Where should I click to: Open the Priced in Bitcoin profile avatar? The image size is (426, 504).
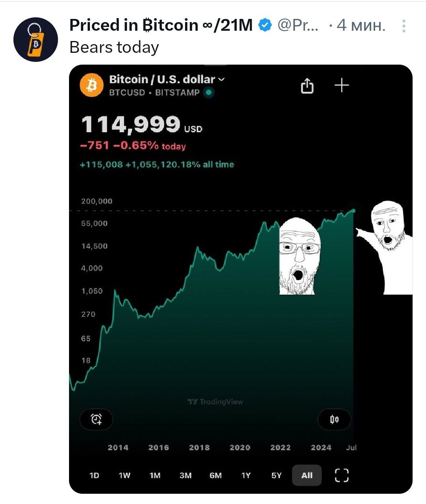click(35, 39)
